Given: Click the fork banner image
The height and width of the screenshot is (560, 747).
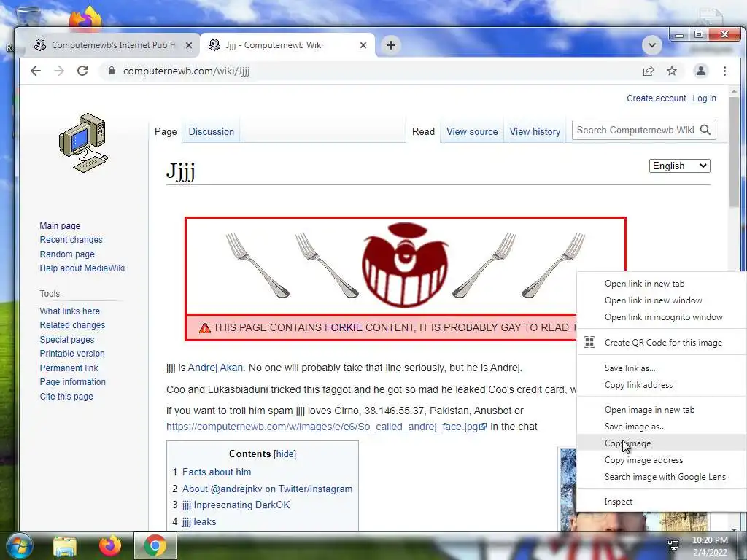Looking at the screenshot, I should 405,265.
